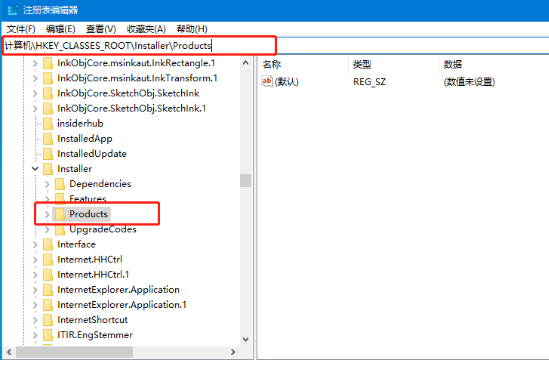Image resolution: width=549 pixels, height=366 pixels.
Task: Expand the InkObjCore.SketchObj.SketchInk.1 key
Action: point(35,109)
